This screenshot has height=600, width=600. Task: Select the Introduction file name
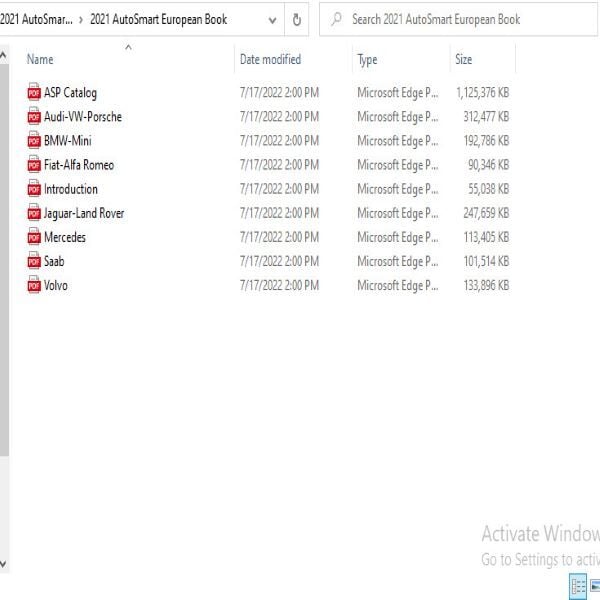(x=71, y=189)
